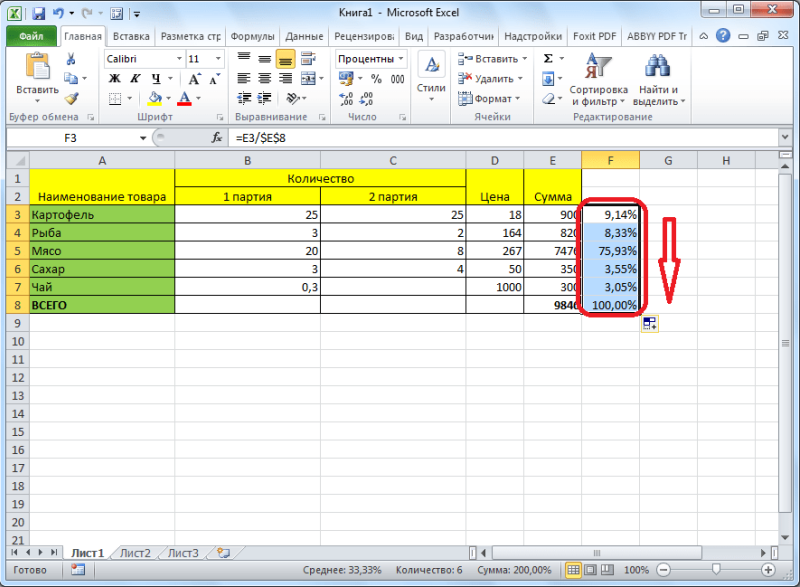This screenshot has width=800, height=587.
Task: Click the Merge and Center cells icon
Action: pos(308,79)
